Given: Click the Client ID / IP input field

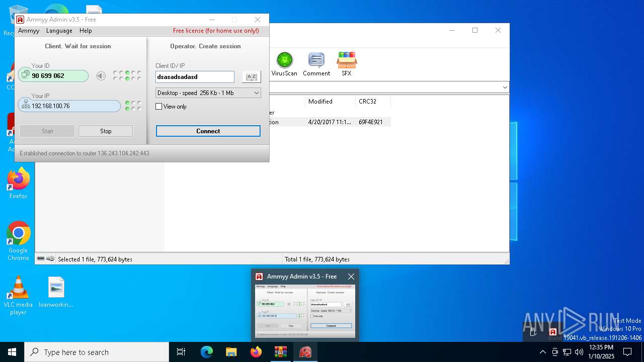Looking at the screenshot, I should (x=195, y=77).
